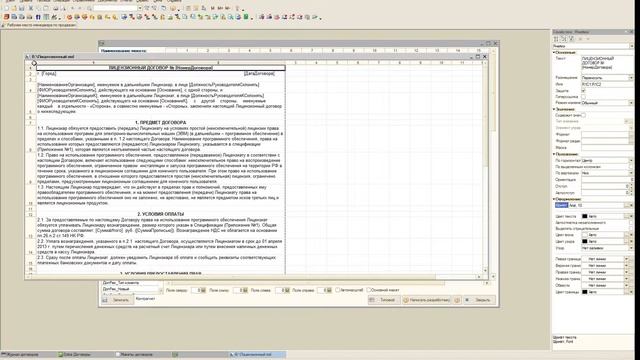640x360 pixels.
Task: Open the Левая граница line dropdown
Action: 627,259
